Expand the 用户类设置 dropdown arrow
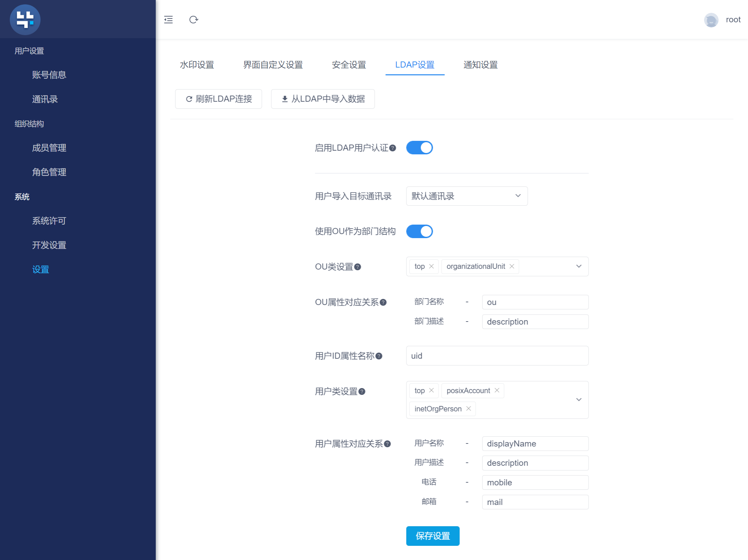Screen dimensions: 748x560 579,400
